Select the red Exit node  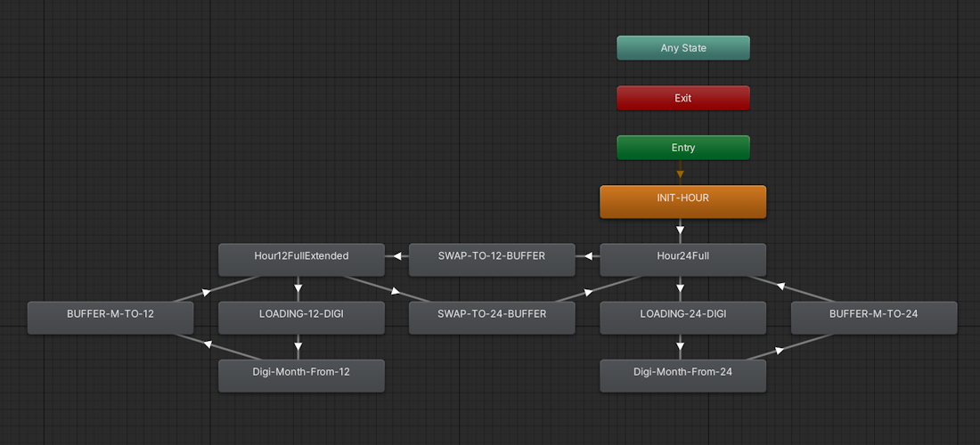683,98
